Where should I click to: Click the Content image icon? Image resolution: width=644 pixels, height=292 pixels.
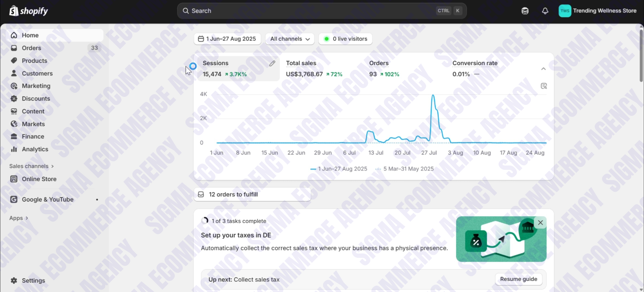tap(14, 111)
